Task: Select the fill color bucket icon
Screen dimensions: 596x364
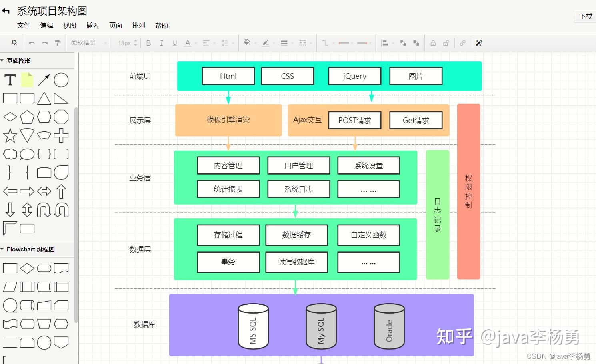Action: (x=247, y=43)
